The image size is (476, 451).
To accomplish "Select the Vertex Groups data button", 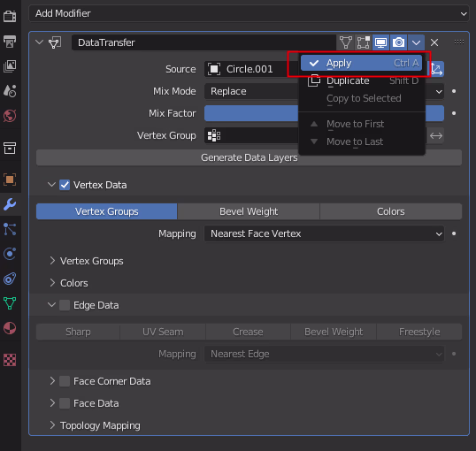I will click(106, 211).
